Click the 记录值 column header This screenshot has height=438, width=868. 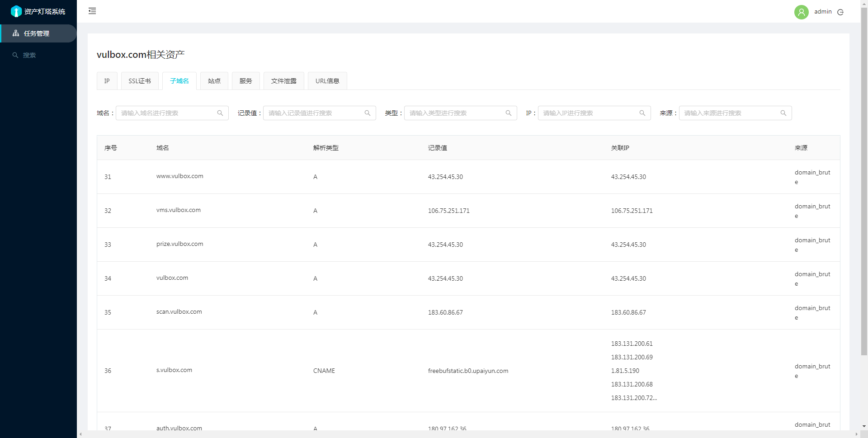(438, 148)
